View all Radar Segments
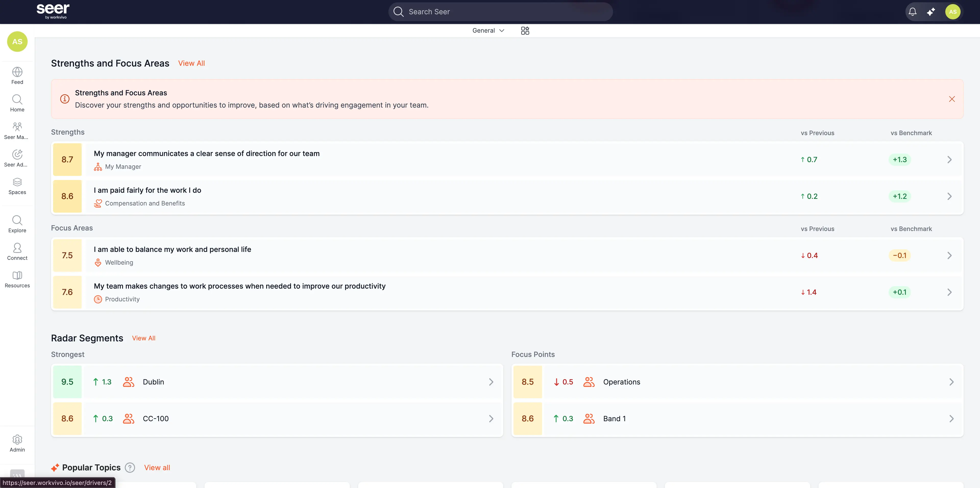The image size is (980, 488). [143, 338]
